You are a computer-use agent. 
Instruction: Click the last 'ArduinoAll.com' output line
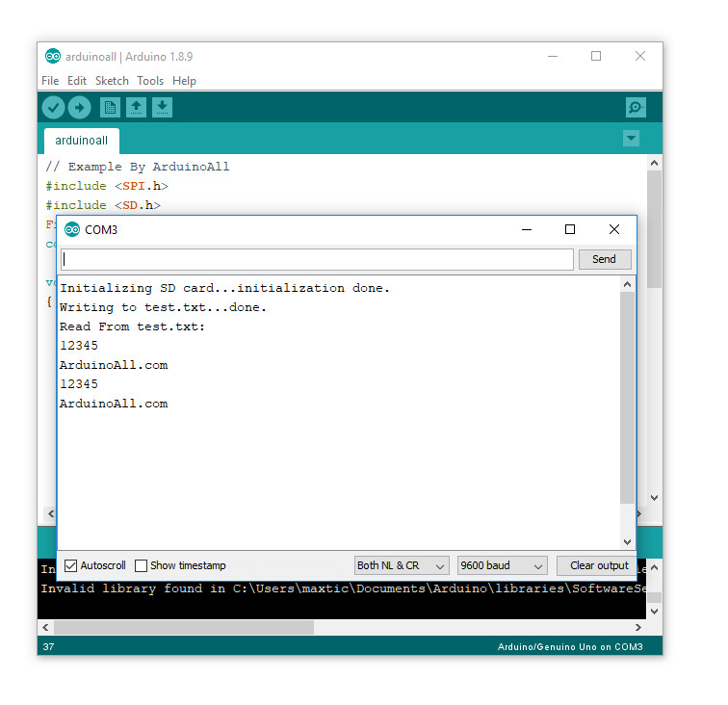click(x=114, y=404)
